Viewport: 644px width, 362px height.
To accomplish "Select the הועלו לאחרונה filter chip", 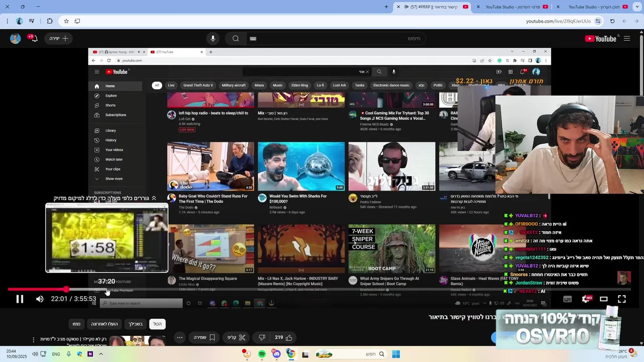I will (104, 324).
